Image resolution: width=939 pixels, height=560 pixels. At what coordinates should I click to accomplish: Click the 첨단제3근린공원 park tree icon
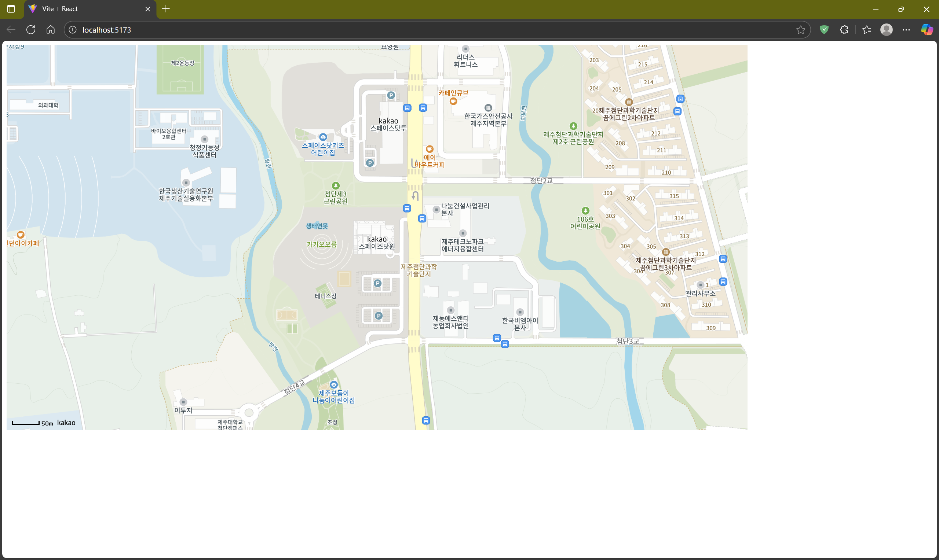335,185
